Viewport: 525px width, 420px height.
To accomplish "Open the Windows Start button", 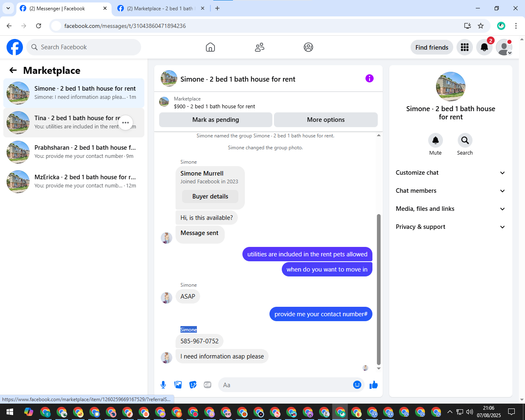I will point(10,412).
